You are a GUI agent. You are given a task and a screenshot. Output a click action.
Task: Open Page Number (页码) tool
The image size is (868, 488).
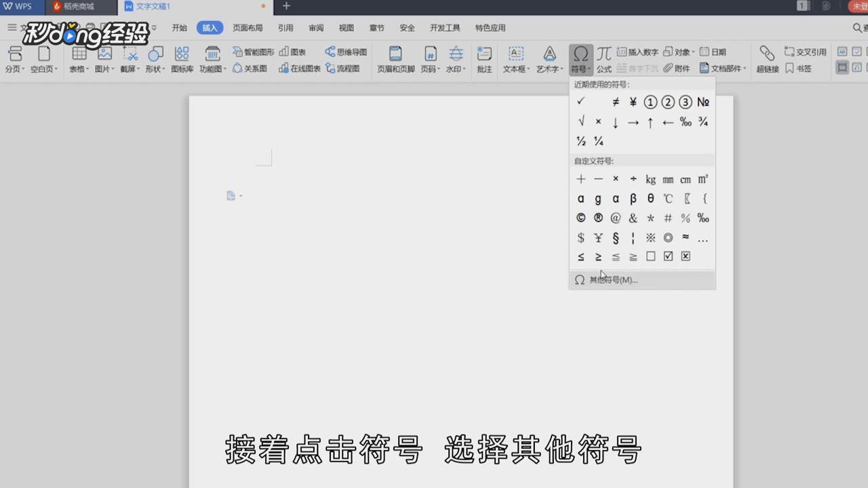coord(430,60)
